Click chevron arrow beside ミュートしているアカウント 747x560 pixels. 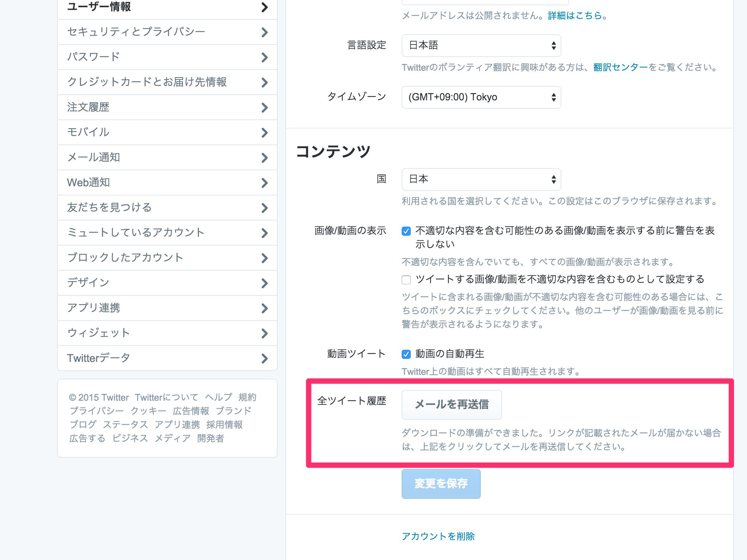[265, 233]
